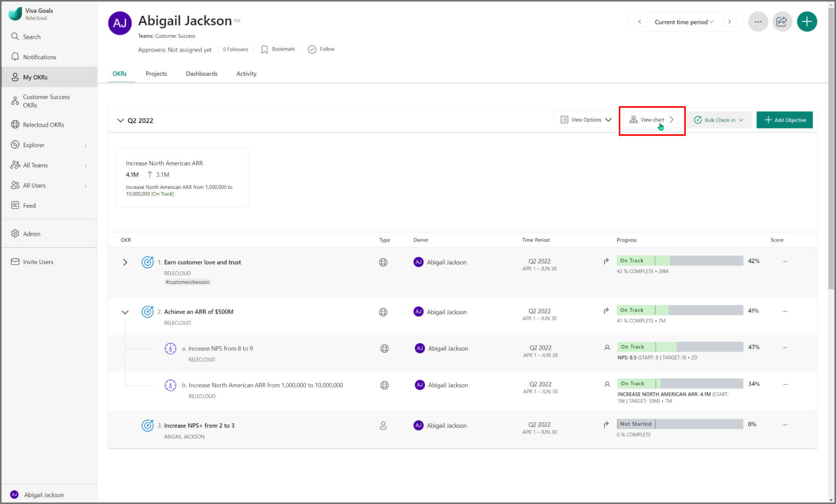Click rollup arrow icon in Earn customer love row
836x504 pixels.
(606, 261)
